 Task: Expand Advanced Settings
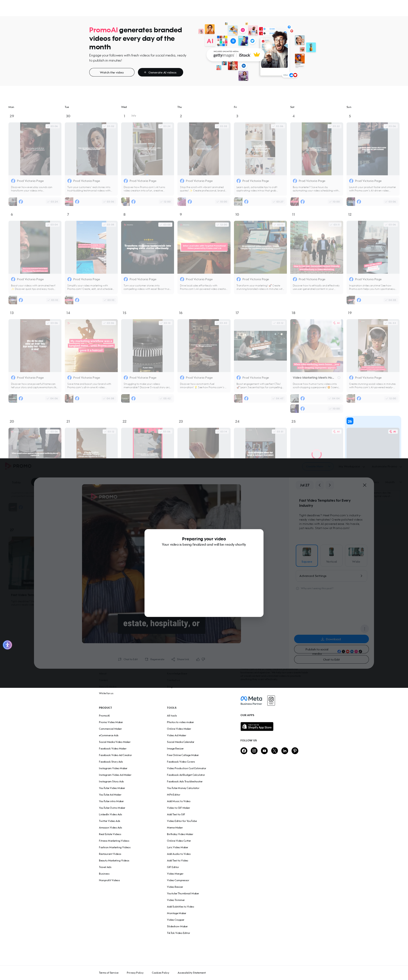331,576
